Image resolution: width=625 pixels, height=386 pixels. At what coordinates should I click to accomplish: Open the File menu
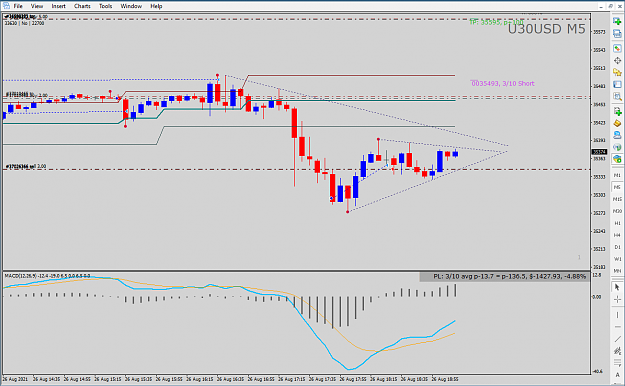point(18,6)
